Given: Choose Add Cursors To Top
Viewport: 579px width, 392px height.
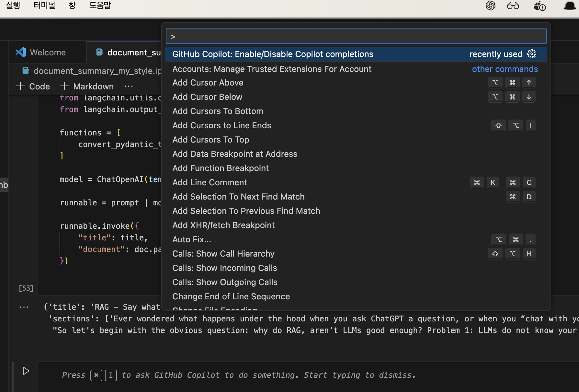Looking at the screenshot, I should coord(356,140).
